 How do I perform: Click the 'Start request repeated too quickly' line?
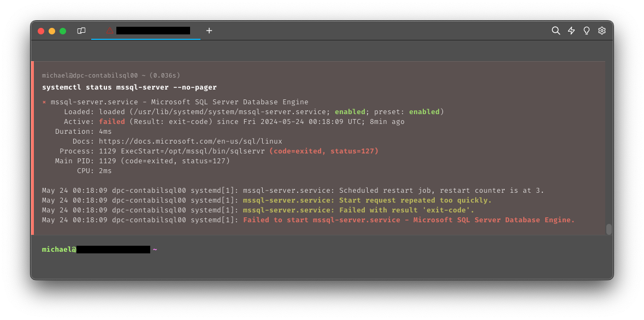(x=267, y=200)
